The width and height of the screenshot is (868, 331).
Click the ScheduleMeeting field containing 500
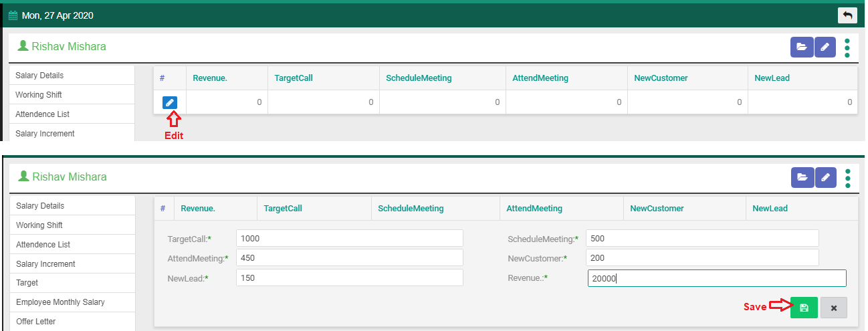[701, 239]
